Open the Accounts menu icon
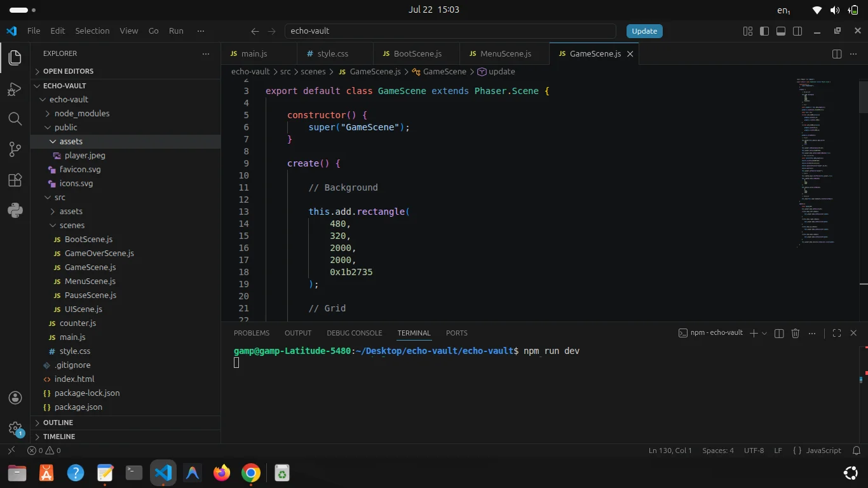868x488 pixels. pos(15,398)
